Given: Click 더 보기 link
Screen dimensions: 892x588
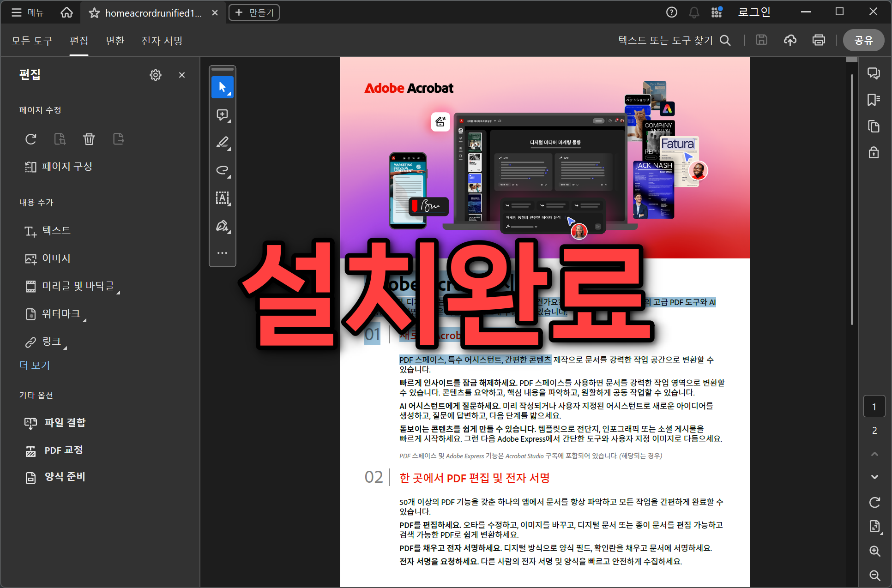Looking at the screenshot, I should tap(35, 365).
